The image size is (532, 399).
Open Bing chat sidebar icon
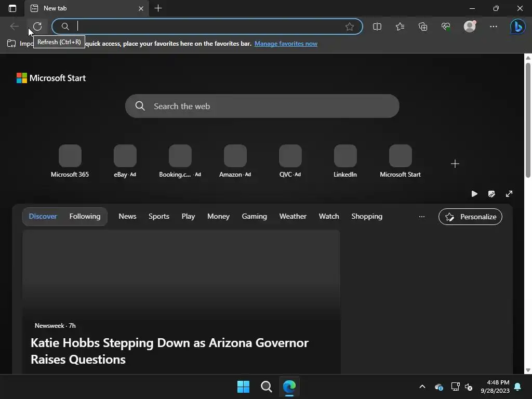click(x=518, y=26)
